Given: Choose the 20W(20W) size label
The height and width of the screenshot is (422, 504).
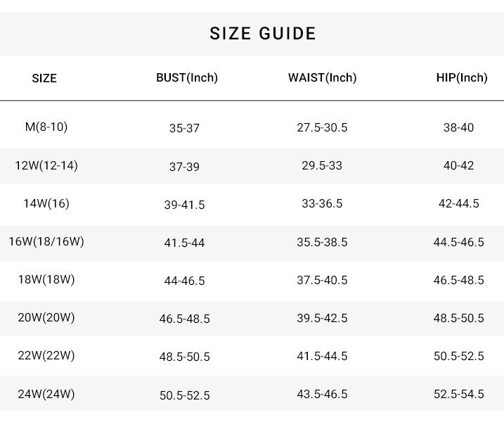Looking at the screenshot, I should coord(46,317).
